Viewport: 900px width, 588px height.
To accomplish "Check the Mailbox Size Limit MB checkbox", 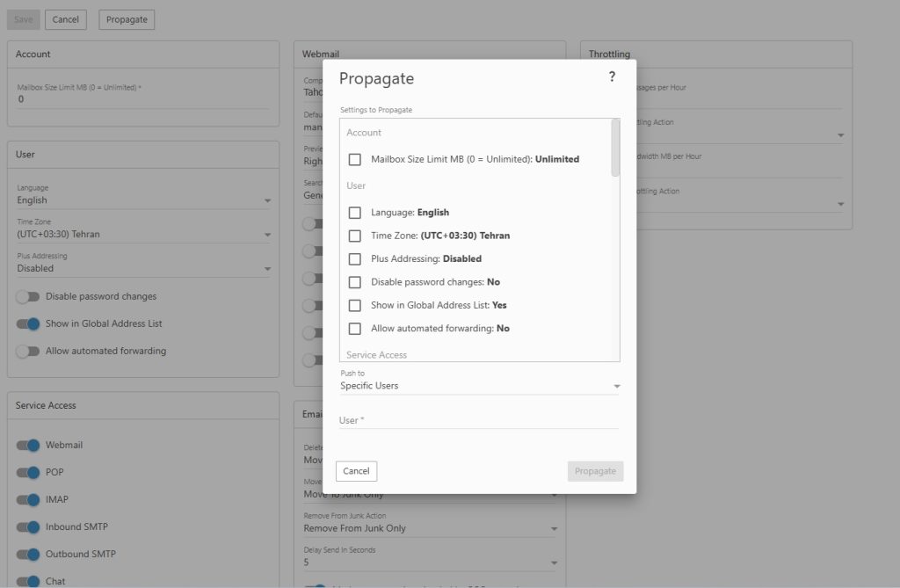I will 355,160.
